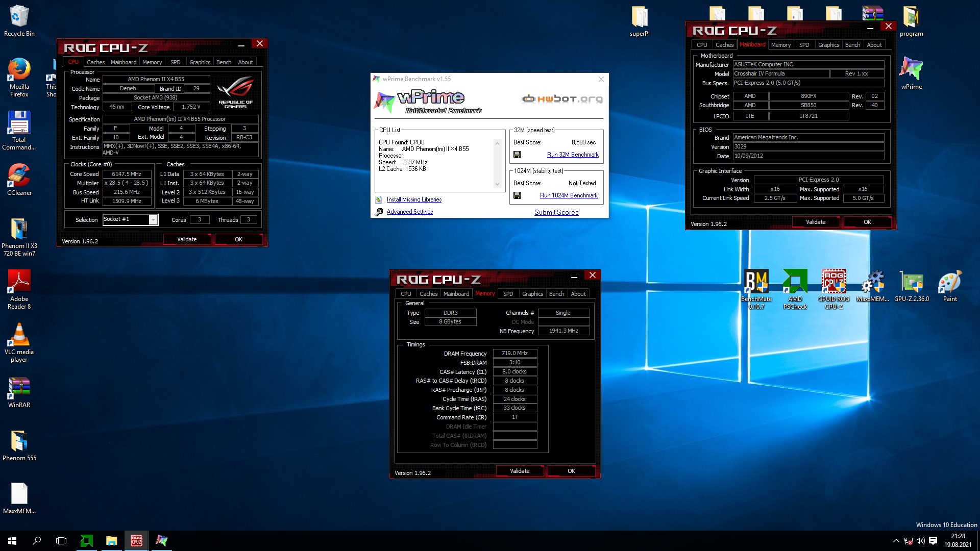The image size is (980, 551).
Task: Open MaxxMEM shortcut with gear icon
Action: point(872,286)
